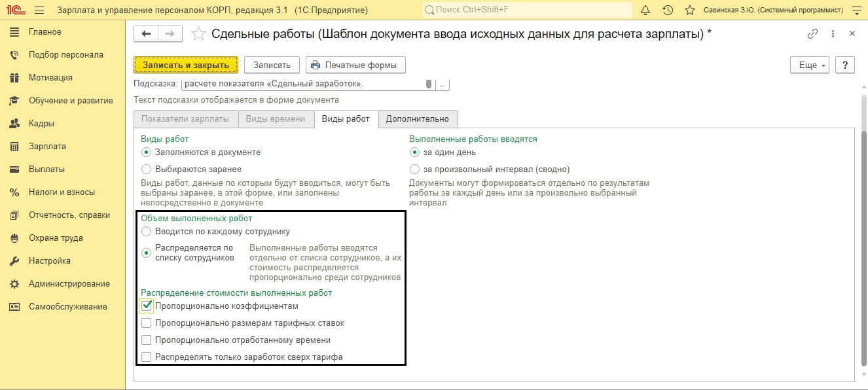
Task: Open Печатные формы button
Action: (355, 65)
